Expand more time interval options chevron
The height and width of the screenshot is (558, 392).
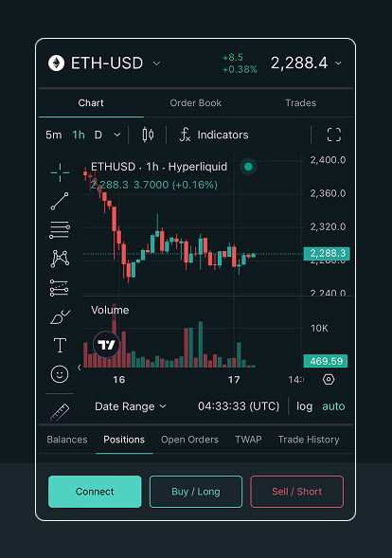click(x=117, y=135)
